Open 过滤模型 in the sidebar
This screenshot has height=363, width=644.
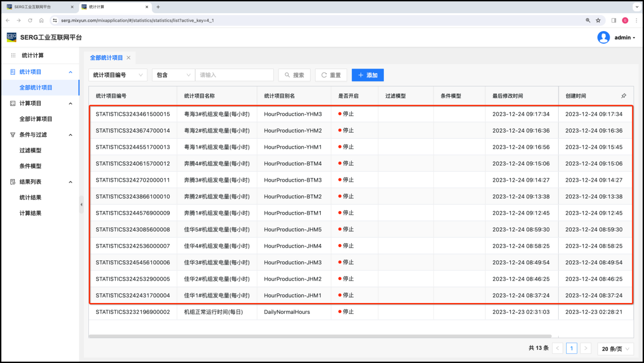[30, 150]
